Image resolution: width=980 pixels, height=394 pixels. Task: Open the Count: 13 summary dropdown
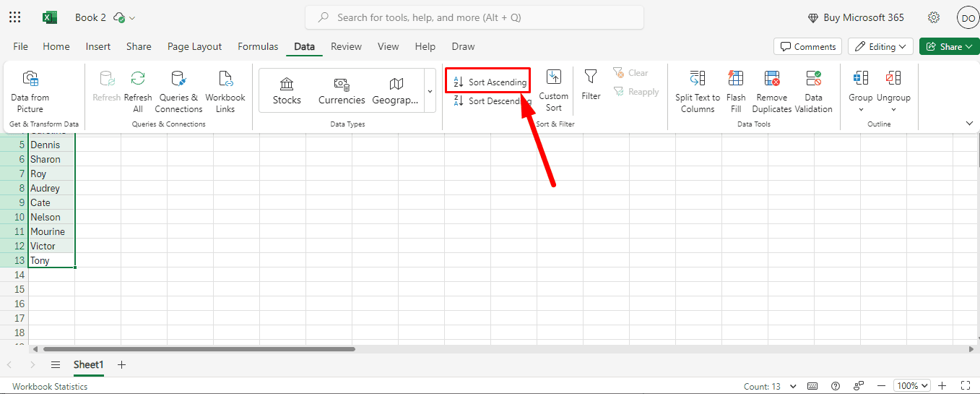click(770, 386)
